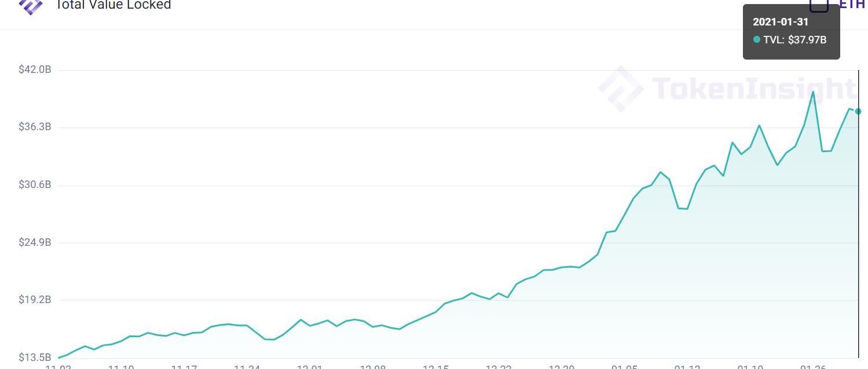Click the $42.0B y-axis label
868x369 pixels.
tap(35, 69)
